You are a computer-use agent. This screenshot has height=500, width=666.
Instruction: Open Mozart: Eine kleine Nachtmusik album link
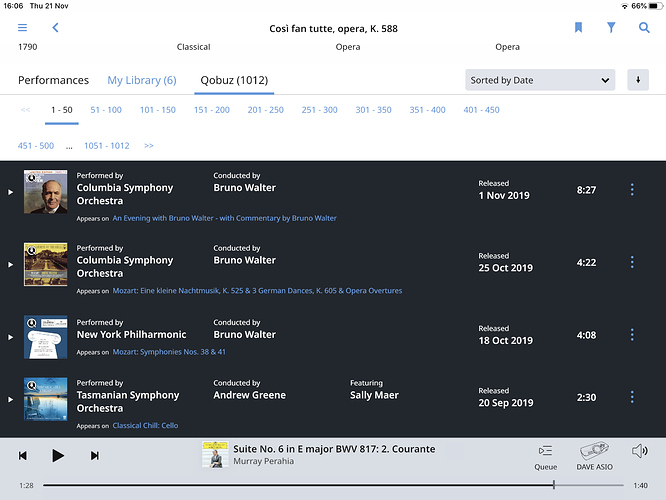(x=257, y=291)
